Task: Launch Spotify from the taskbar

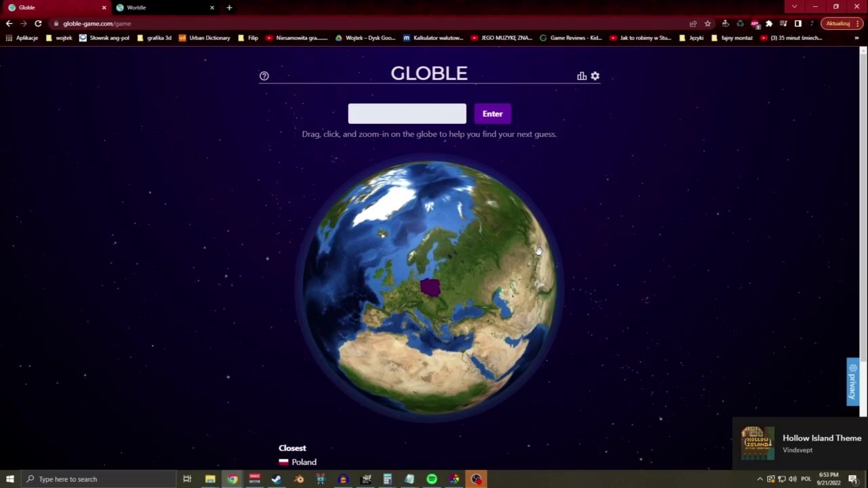Action: 432,479
